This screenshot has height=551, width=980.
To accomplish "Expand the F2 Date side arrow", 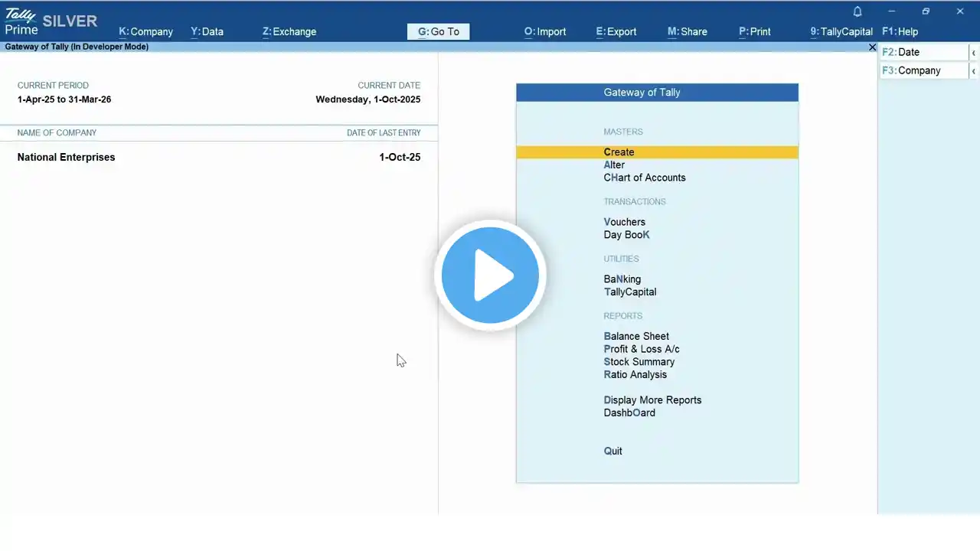I will coord(973,52).
